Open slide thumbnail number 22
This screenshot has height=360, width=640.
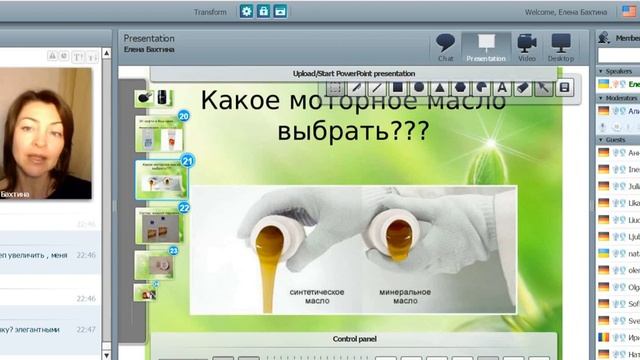coord(159,225)
